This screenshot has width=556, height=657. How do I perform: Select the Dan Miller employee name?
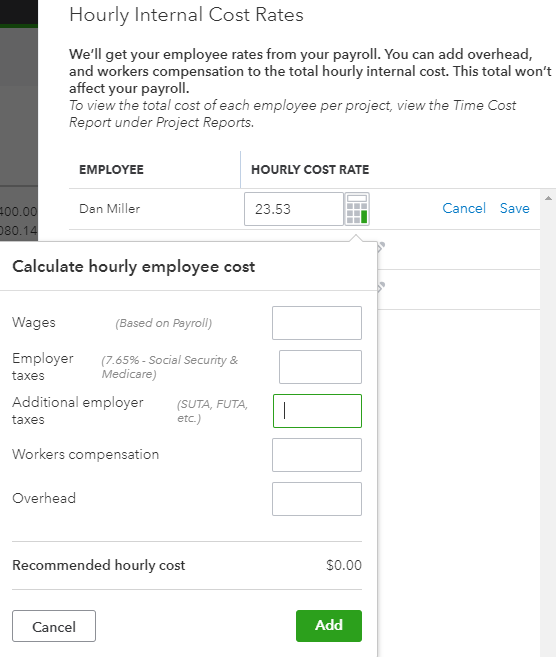pyautogui.click(x=109, y=209)
